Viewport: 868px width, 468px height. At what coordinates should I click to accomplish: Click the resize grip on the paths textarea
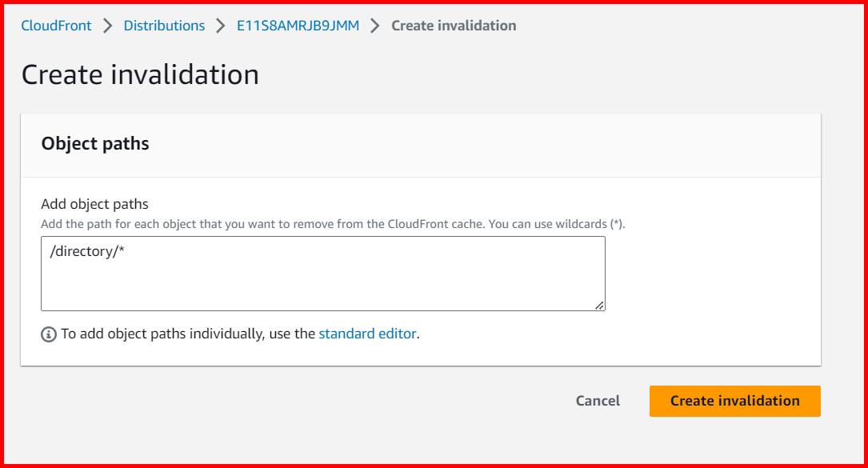[x=600, y=305]
